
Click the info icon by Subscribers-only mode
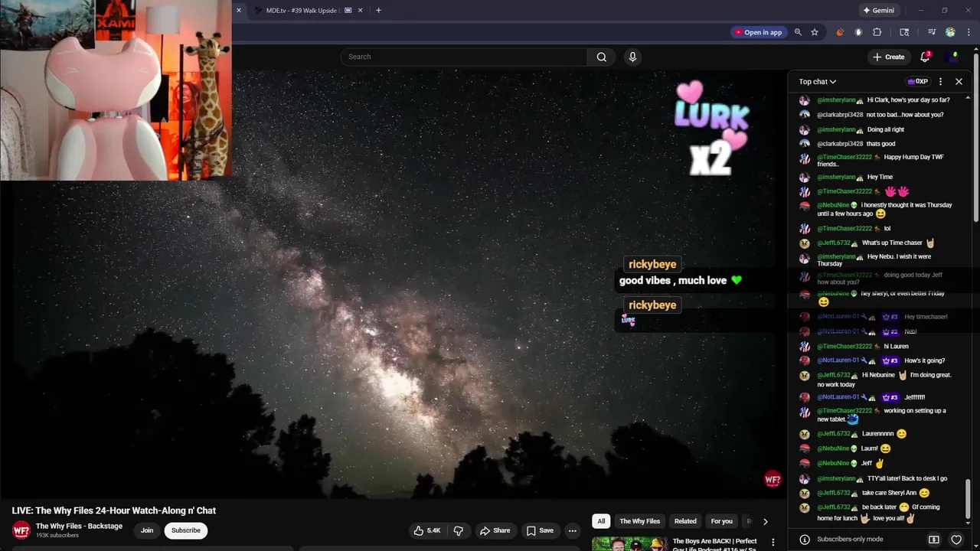[805, 540]
